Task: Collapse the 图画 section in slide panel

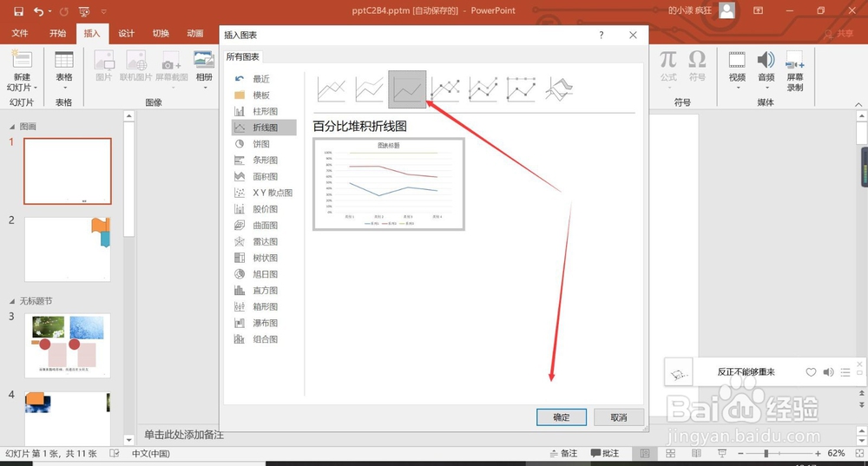Action: [x=12, y=127]
